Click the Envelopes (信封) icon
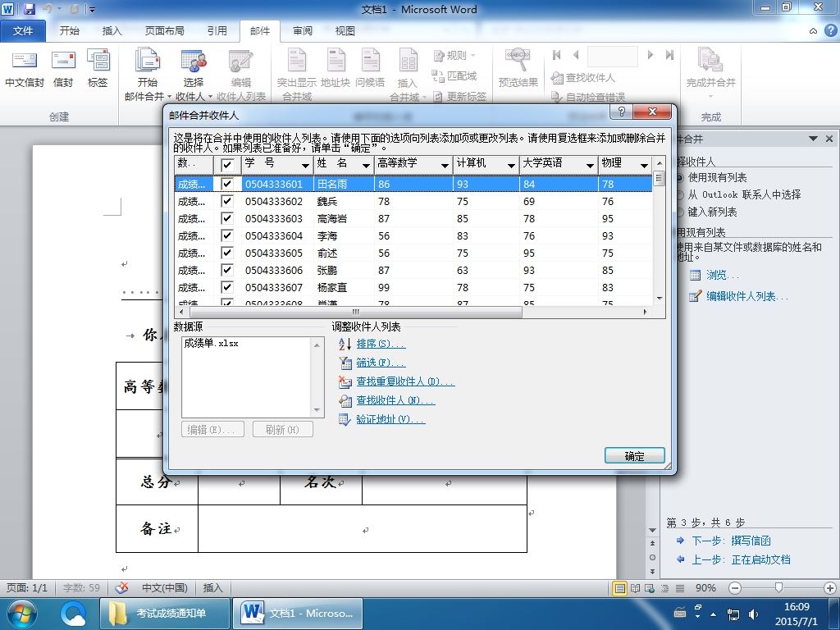This screenshot has width=840, height=630. pyautogui.click(x=63, y=69)
